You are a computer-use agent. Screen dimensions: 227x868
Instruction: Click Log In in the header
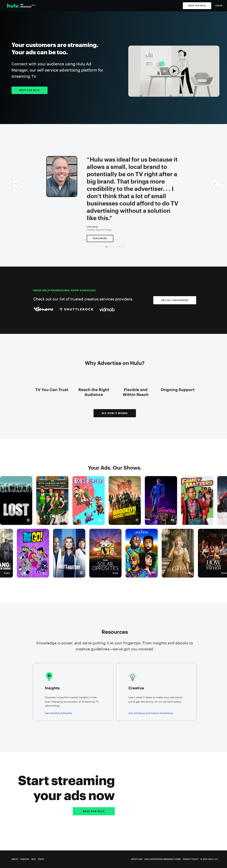click(x=219, y=6)
